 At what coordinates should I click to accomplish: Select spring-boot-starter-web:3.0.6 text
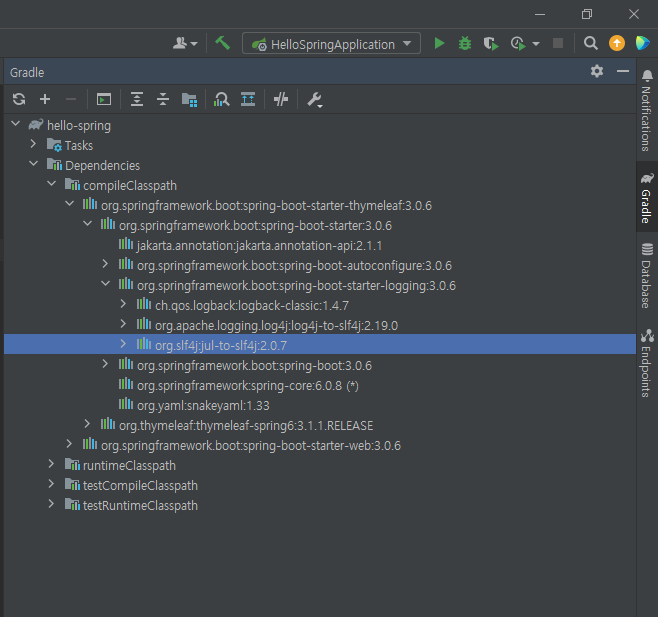[251, 445]
